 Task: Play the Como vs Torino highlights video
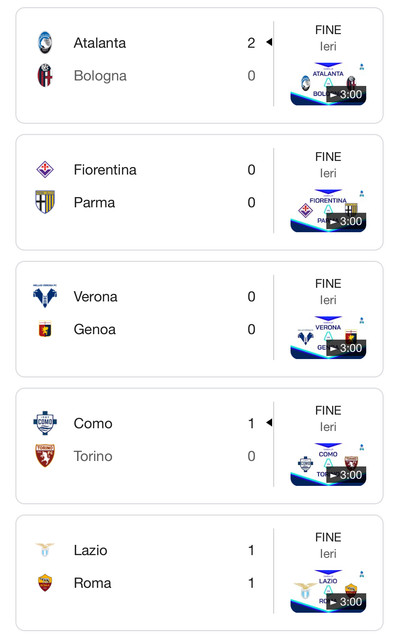click(x=328, y=464)
